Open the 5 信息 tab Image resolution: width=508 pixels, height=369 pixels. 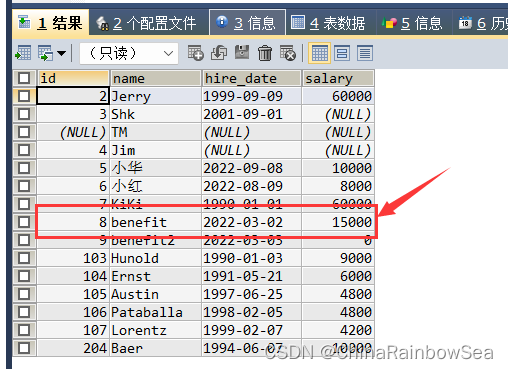coord(414,23)
